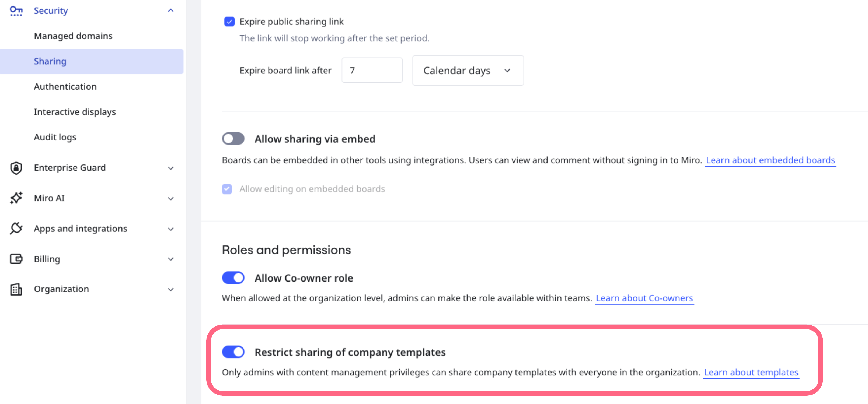Viewport: 868px width, 404px height.
Task: Disable Restrict sharing of company templates
Action: click(233, 352)
